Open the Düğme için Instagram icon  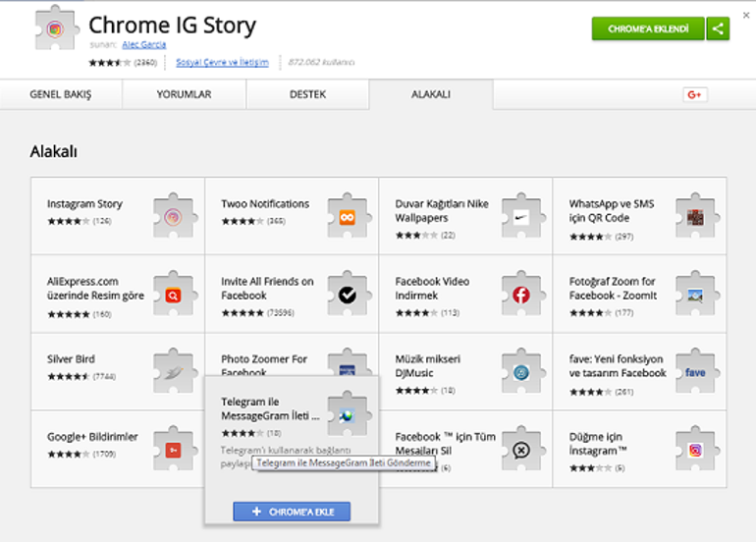coord(695,450)
